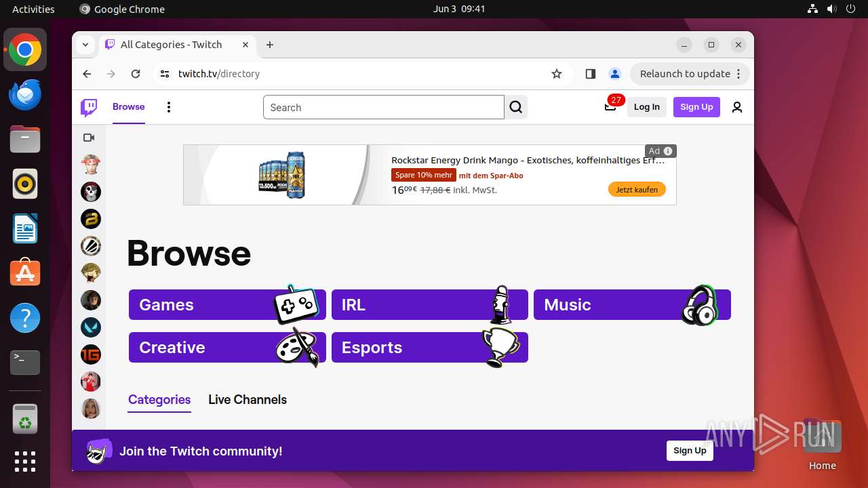The image size is (868, 488).
Task: Click the purple Sign Up header button
Action: point(696,107)
